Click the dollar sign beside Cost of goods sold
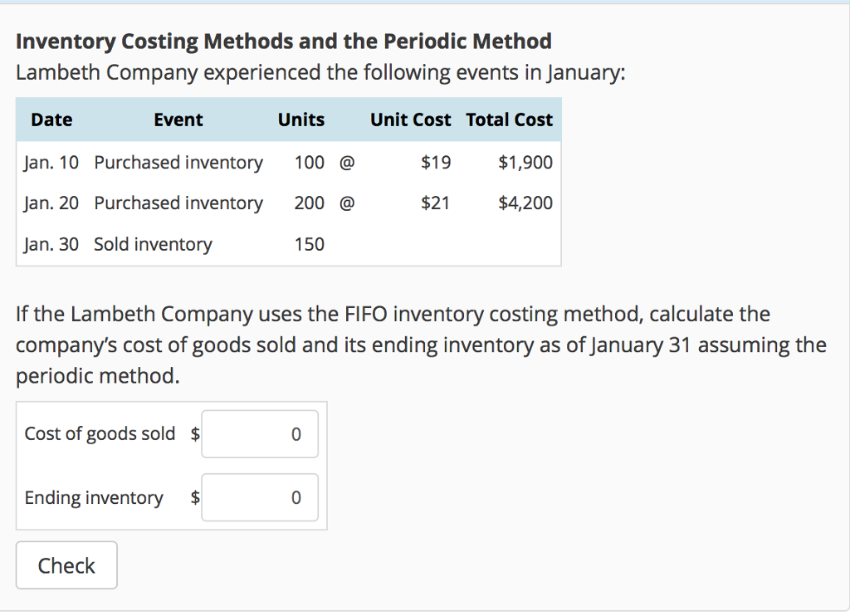 (193, 433)
